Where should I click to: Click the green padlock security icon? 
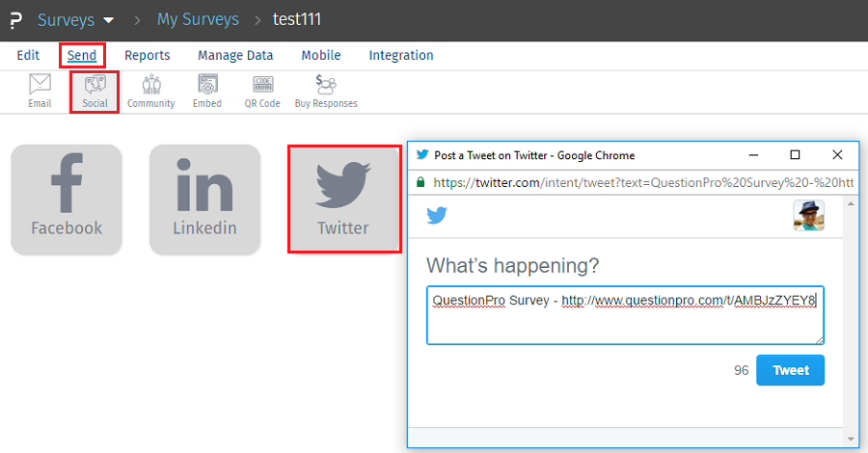[420, 182]
